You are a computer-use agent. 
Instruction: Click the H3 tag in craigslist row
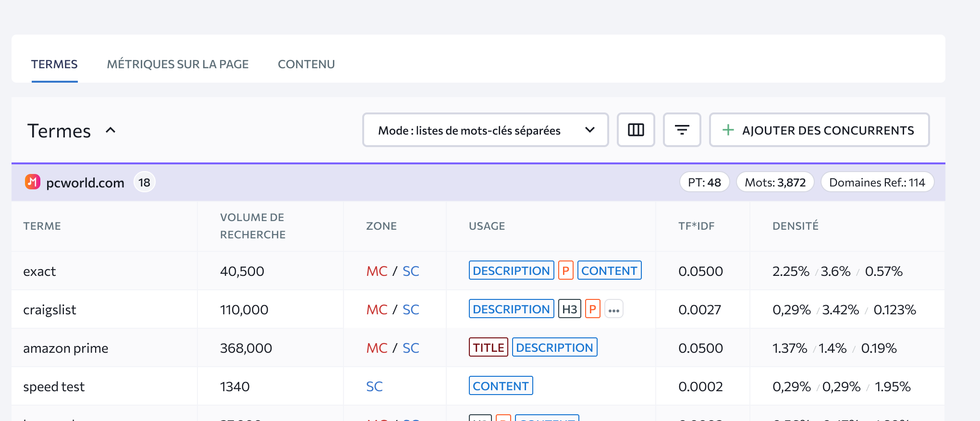pyautogui.click(x=569, y=309)
